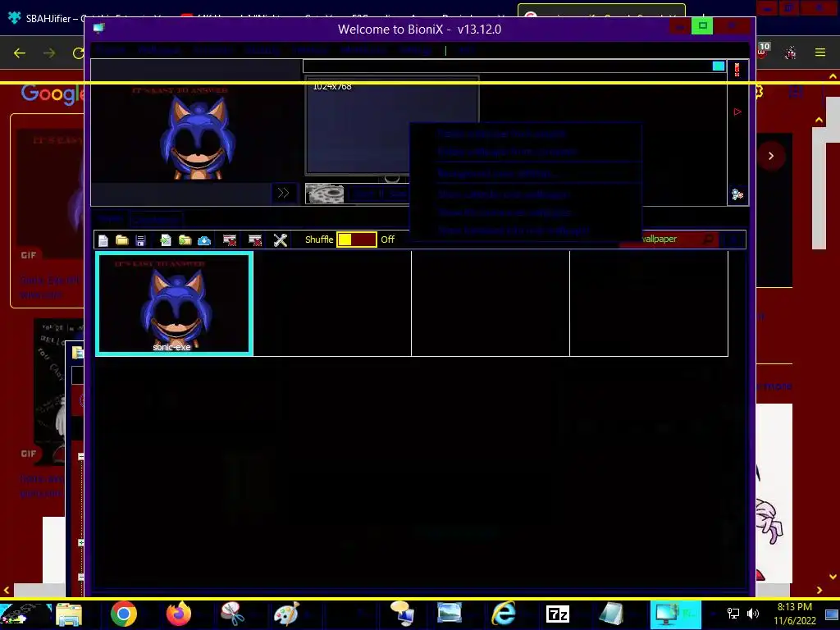Open the Snipping Tool from taskbar
The image size is (840, 630).
click(x=232, y=614)
